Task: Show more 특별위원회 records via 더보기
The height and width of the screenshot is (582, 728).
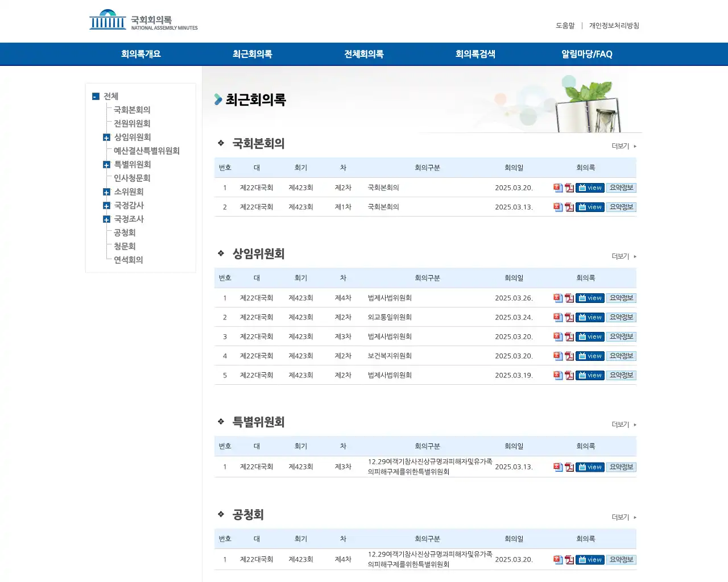Action: (624, 425)
